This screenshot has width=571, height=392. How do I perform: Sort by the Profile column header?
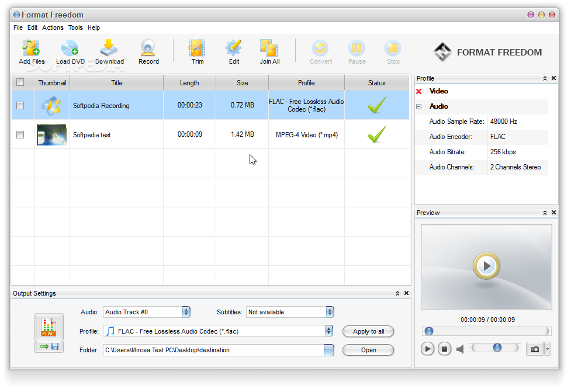point(306,82)
